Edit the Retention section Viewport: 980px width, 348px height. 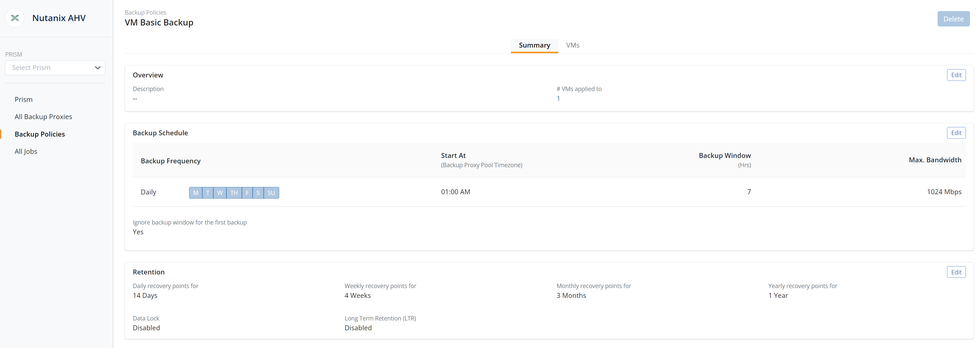coord(956,272)
